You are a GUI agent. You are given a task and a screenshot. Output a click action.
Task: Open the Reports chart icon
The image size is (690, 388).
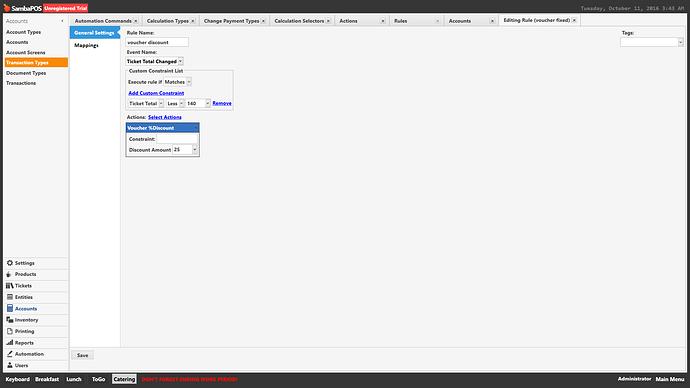tap(10, 343)
